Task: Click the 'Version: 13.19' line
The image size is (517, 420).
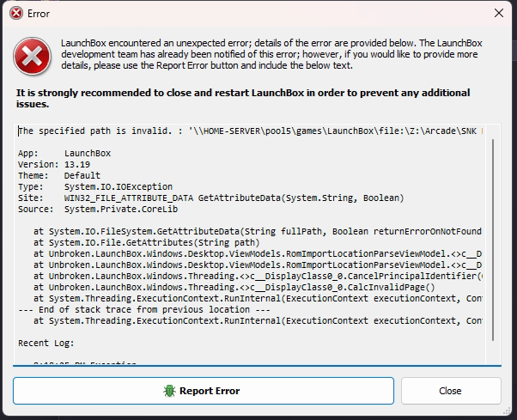Action: (54, 165)
